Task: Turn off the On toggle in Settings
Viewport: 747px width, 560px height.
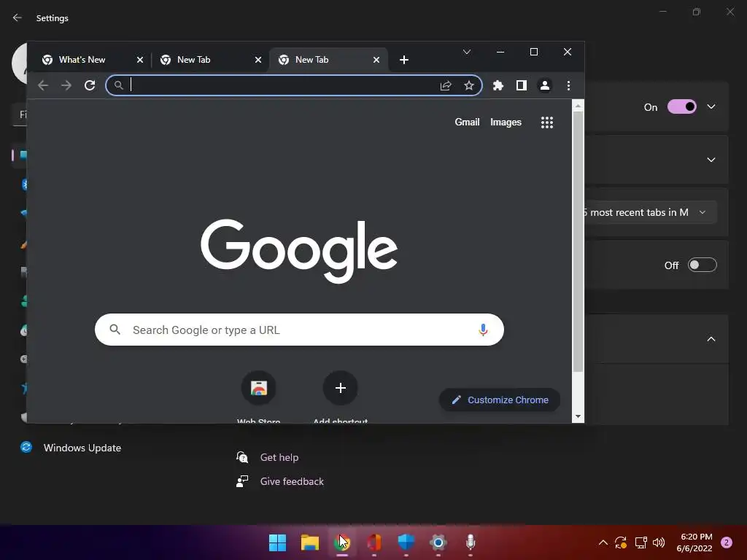Action: click(682, 106)
